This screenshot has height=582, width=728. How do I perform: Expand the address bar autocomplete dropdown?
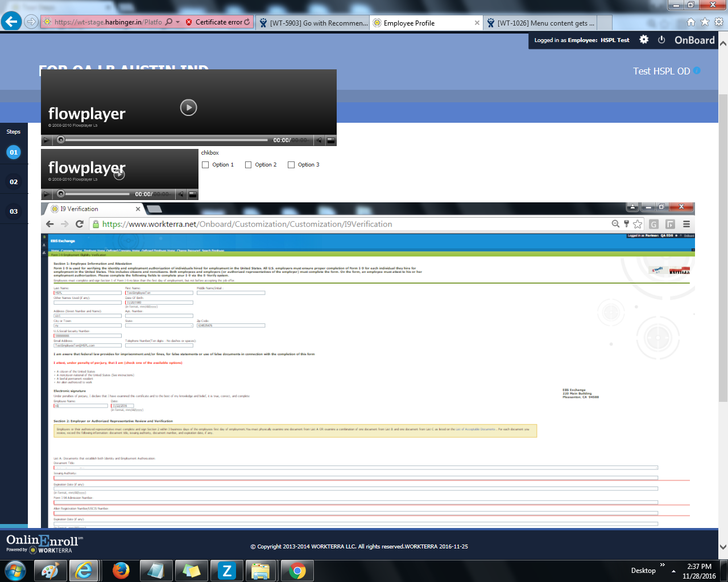tap(178, 22)
